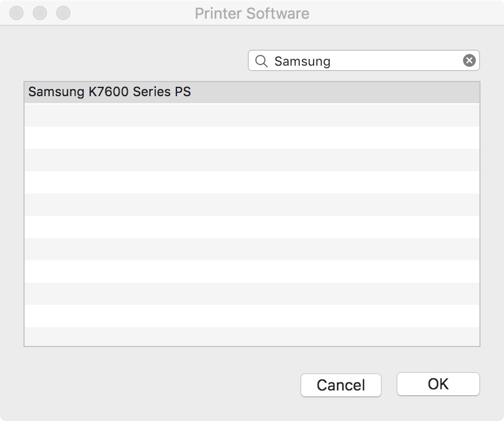Click the word Samsung in the search box
Screen dimensions: 504x421
click(x=302, y=61)
